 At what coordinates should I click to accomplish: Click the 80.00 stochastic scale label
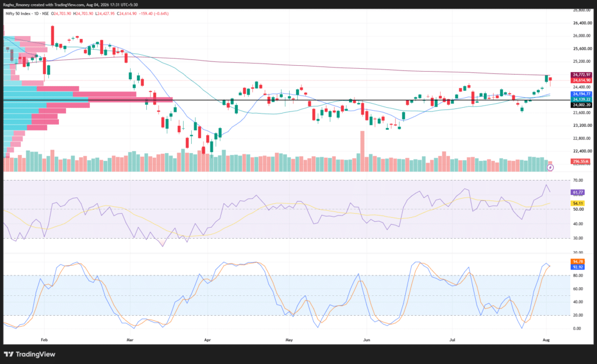578,275
